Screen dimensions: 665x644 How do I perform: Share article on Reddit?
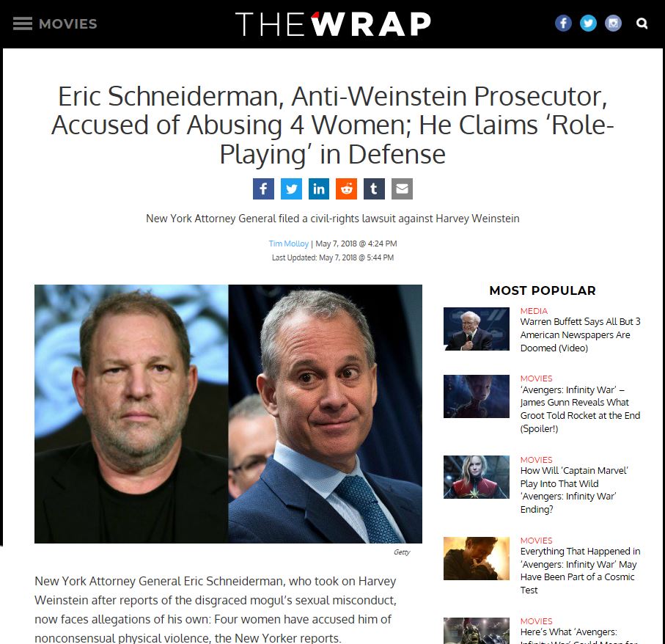pos(347,189)
